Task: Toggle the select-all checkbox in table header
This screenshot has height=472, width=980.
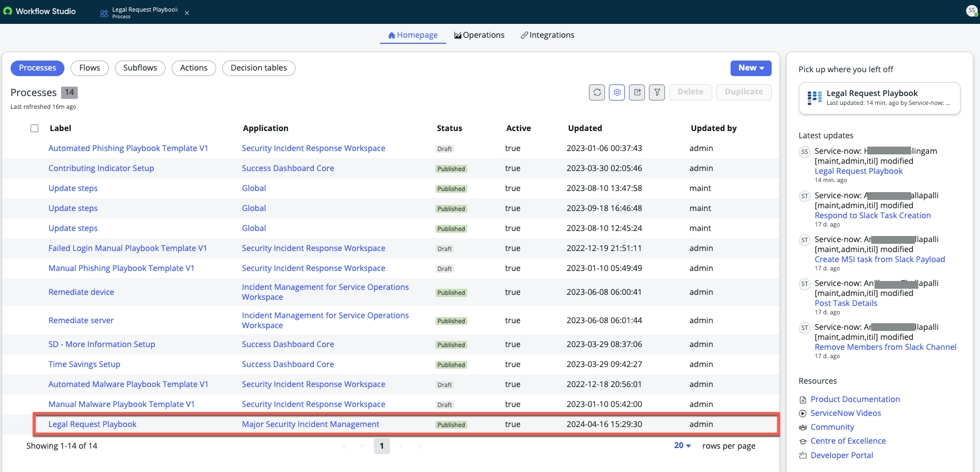Action: coord(34,128)
